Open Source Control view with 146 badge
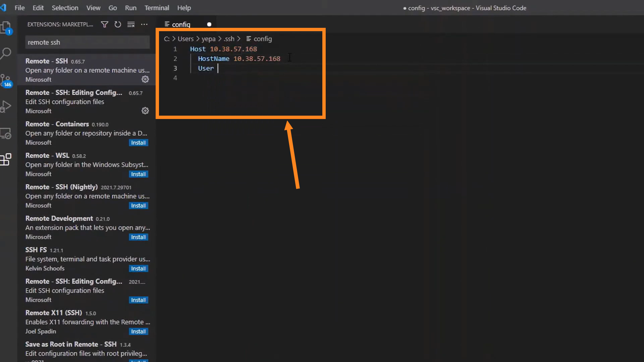This screenshot has height=362, width=644. [x=6, y=80]
